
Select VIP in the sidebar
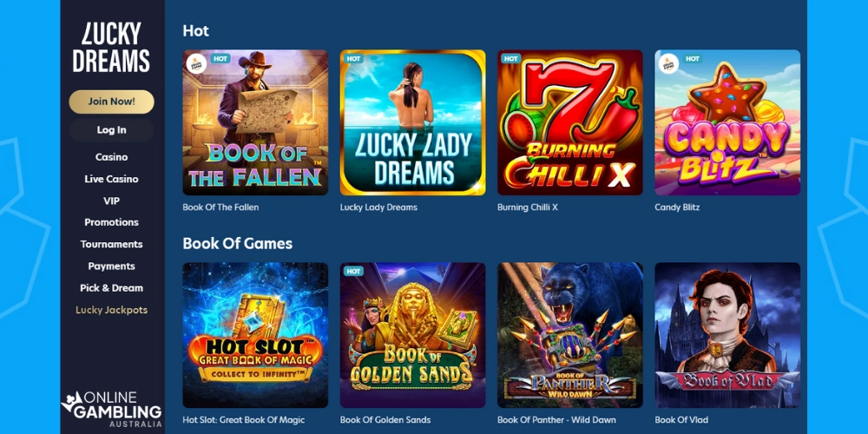point(111,201)
